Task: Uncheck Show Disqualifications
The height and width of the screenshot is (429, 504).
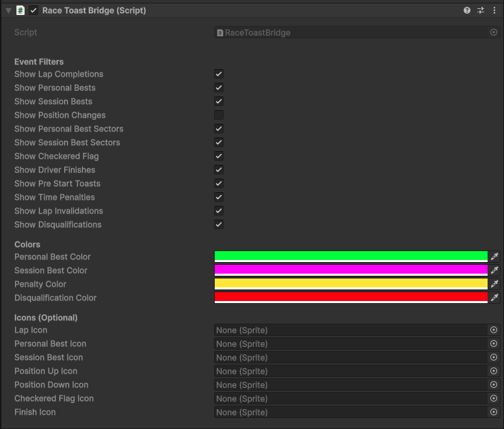Action: 219,224
